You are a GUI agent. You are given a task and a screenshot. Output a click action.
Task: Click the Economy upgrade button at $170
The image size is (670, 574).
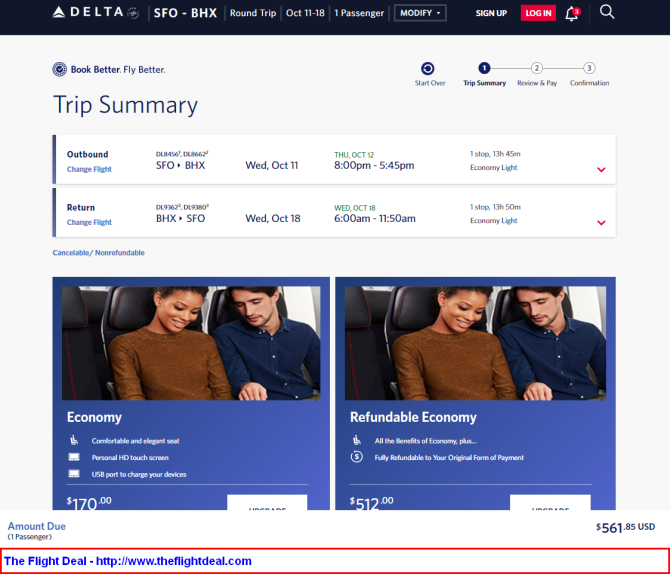[267, 503]
